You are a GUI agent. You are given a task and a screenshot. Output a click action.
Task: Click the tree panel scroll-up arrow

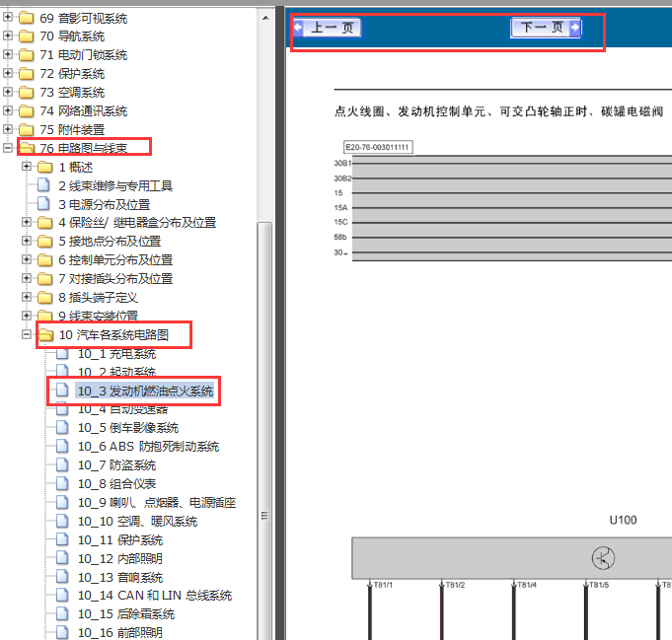pyautogui.click(x=265, y=18)
